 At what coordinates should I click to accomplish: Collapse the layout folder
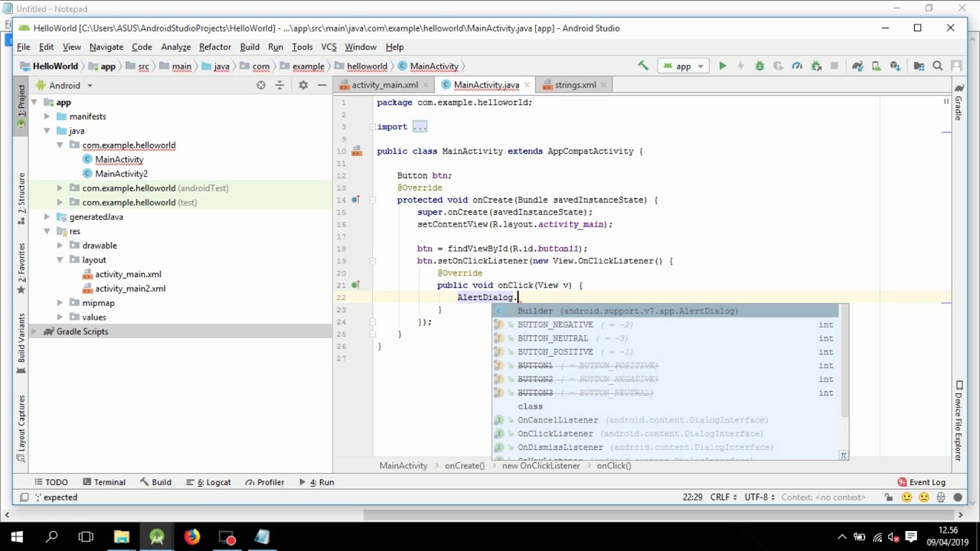pyautogui.click(x=60, y=260)
